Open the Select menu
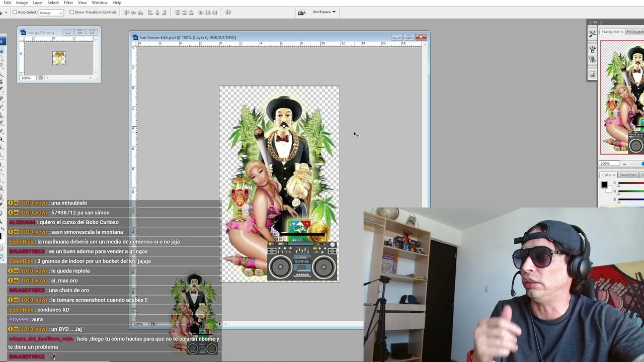Screen dimensions: 644x362 53,3
